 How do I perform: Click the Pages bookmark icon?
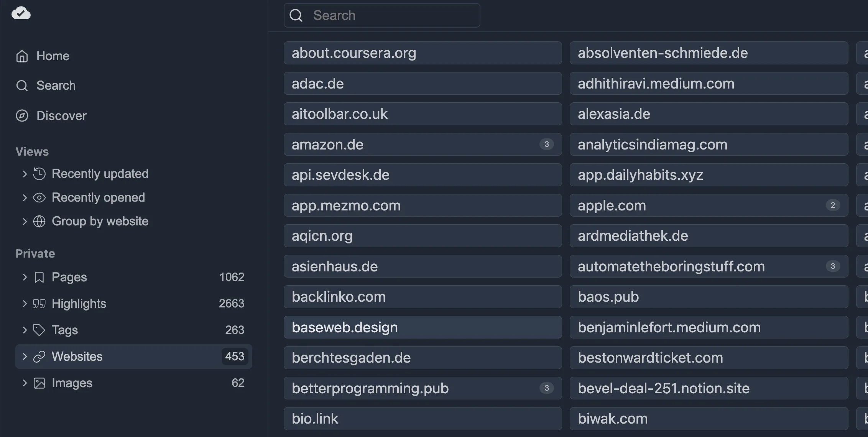[x=39, y=277]
